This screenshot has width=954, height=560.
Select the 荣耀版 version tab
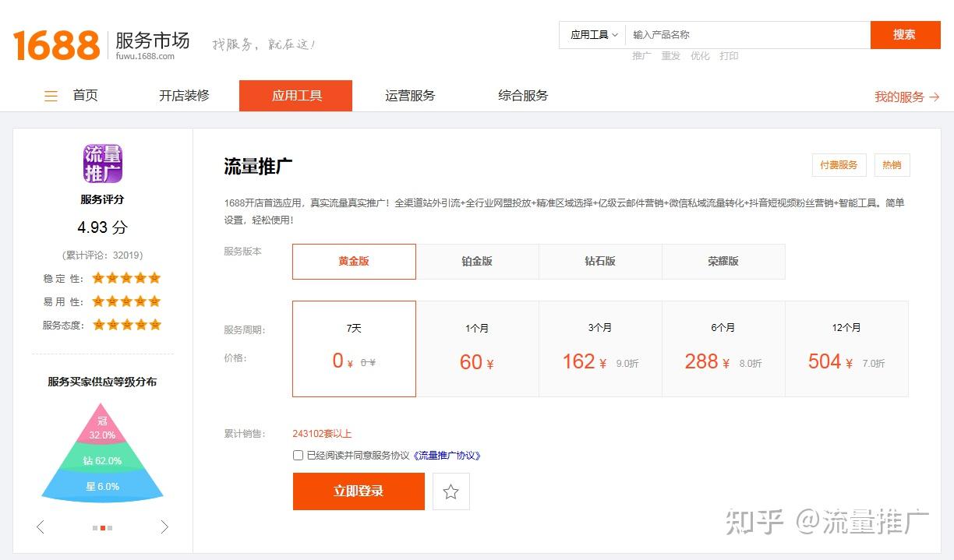coord(723,262)
